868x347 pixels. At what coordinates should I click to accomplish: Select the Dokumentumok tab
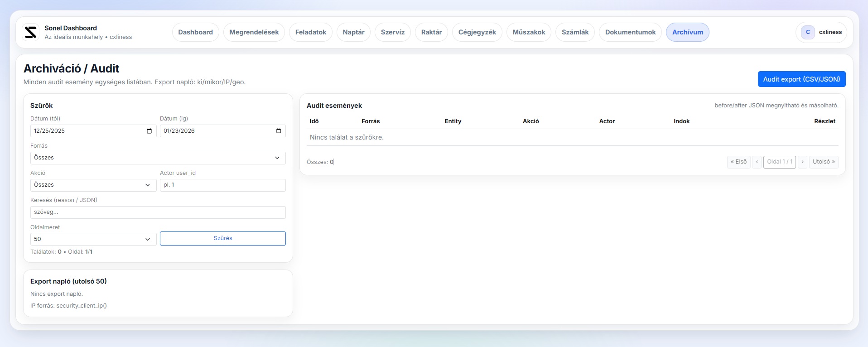(630, 32)
